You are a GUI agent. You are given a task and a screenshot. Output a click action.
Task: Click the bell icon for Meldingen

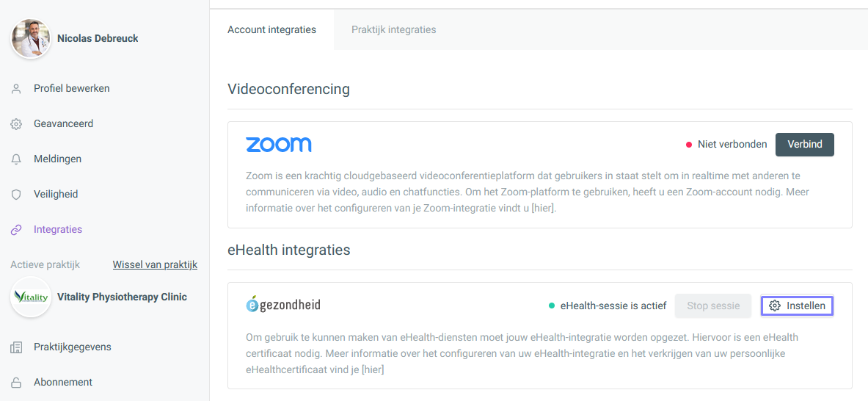[x=16, y=159]
